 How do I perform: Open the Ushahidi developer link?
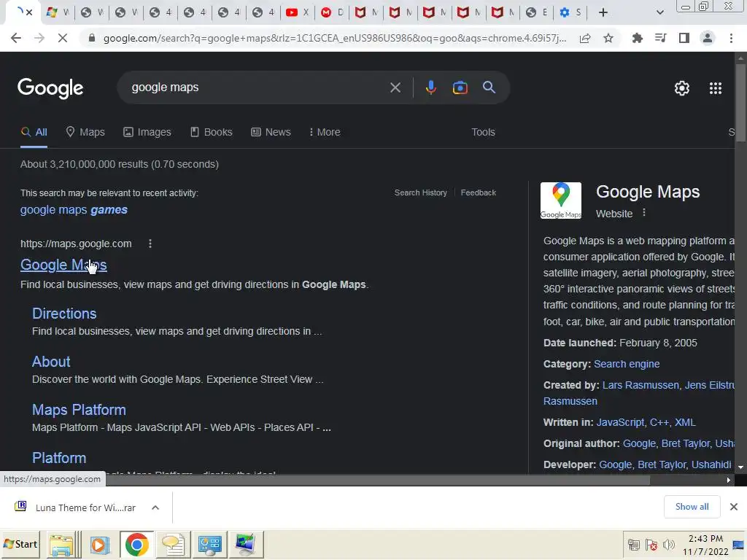711,464
